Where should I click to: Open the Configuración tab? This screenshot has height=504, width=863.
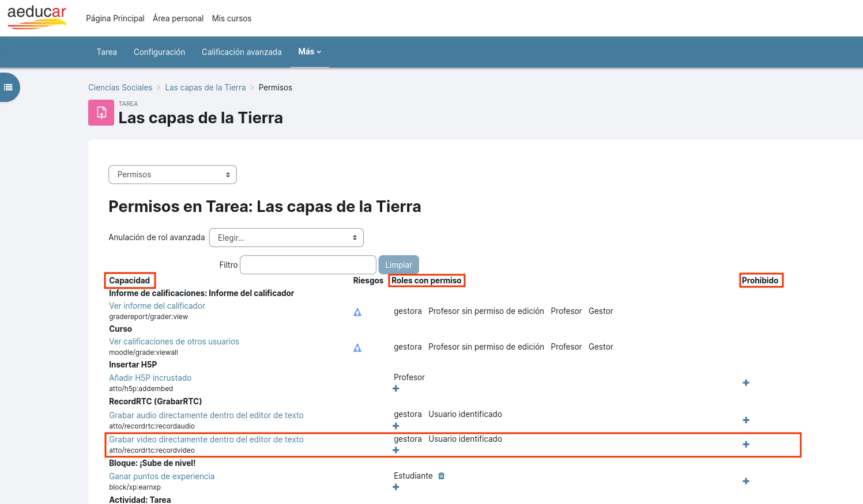[x=160, y=52]
